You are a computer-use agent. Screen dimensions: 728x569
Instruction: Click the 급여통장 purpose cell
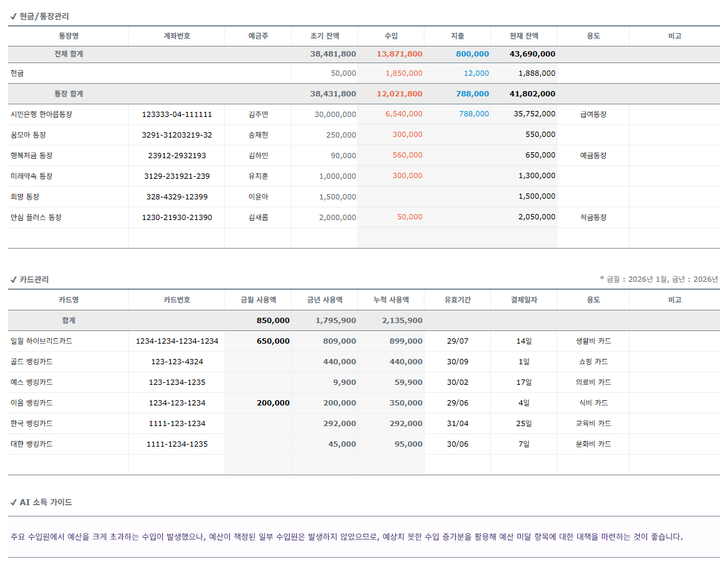[593, 114]
